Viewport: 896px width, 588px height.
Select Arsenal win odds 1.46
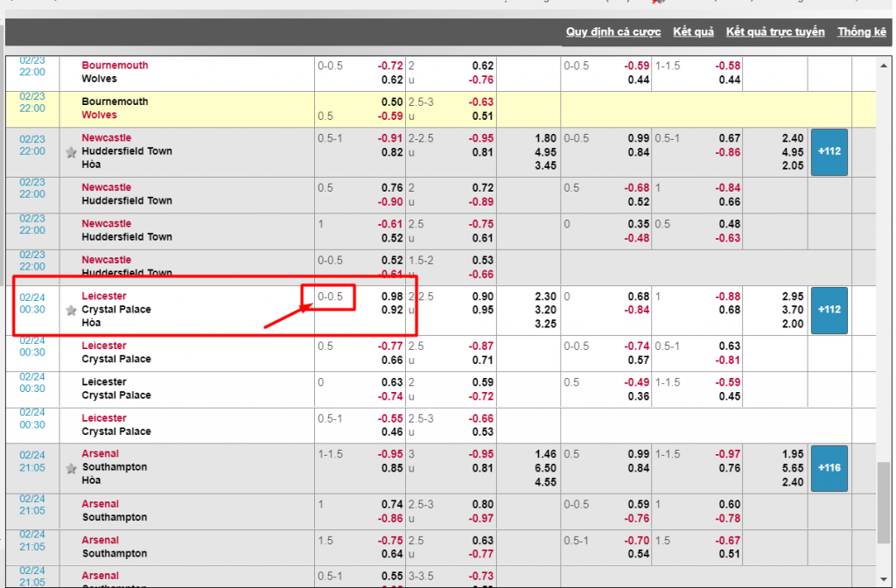[545, 454]
